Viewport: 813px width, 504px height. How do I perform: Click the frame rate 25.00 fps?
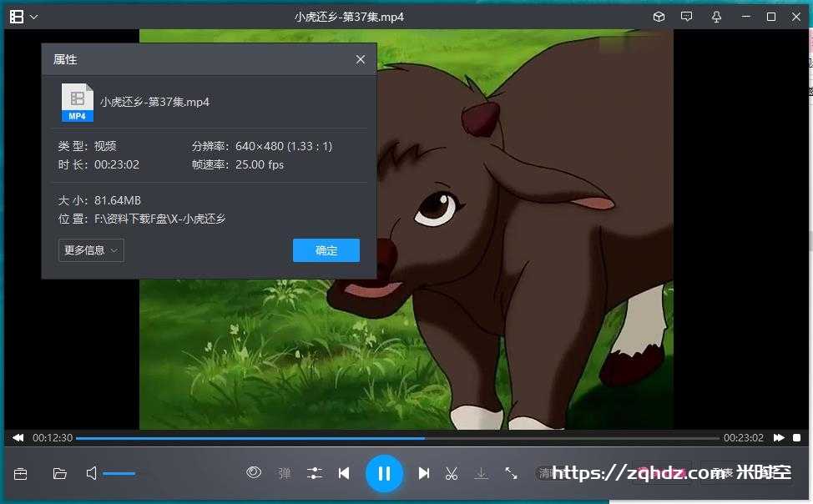260,165
